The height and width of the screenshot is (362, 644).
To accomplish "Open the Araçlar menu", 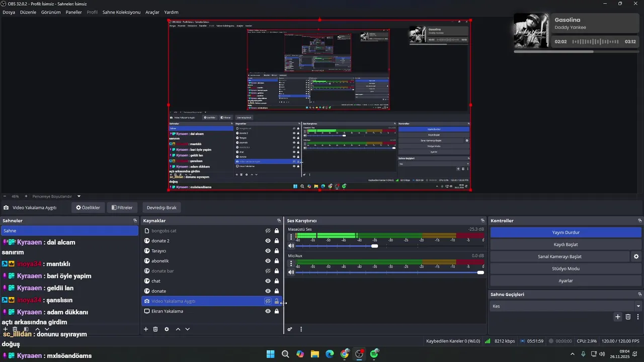I will (x=152, y=12).
